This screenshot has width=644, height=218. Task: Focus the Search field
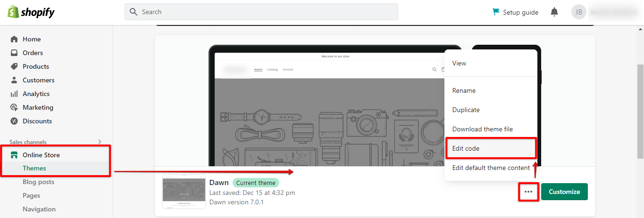pyautogui.click(x=261, y=12)
